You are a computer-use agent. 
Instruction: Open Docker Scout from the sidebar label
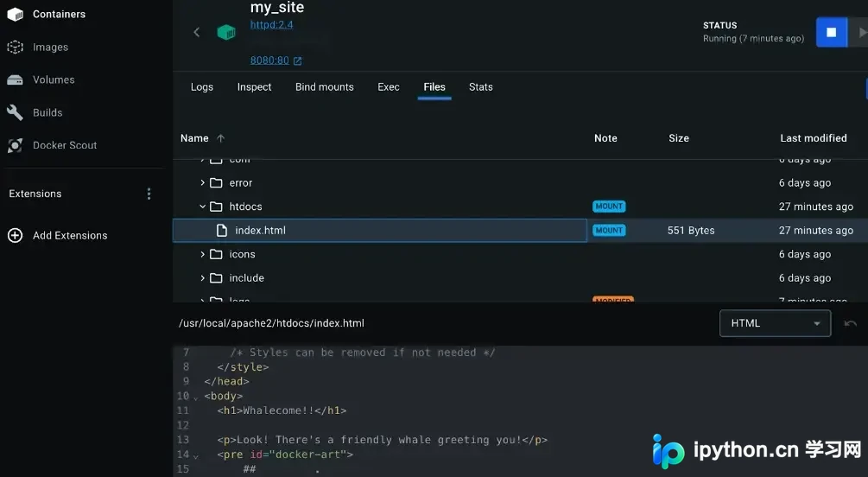click(65, 145)
